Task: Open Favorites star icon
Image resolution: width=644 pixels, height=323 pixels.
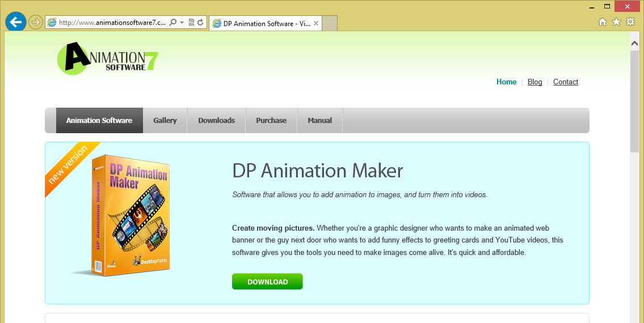Action: (x=617, y=22)
